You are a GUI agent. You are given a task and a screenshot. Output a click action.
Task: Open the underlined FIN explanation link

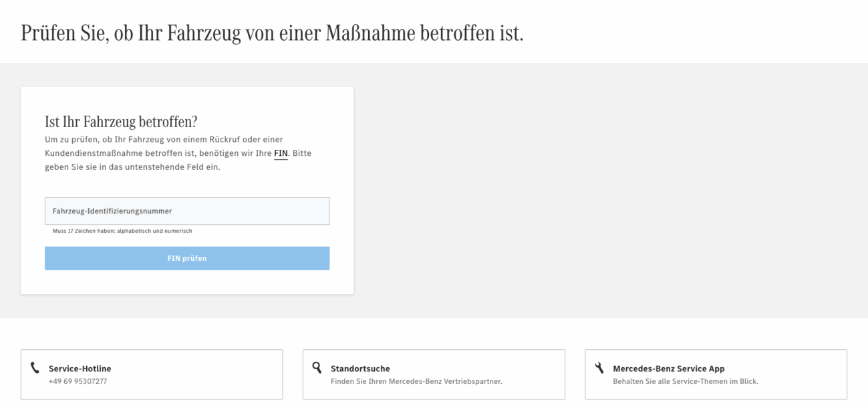coord(281,154)
